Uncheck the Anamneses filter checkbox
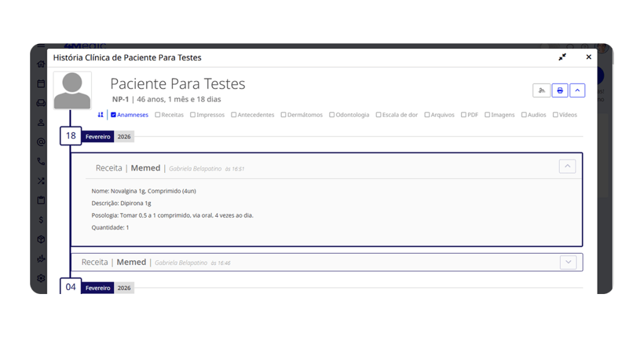 point(113,115)
